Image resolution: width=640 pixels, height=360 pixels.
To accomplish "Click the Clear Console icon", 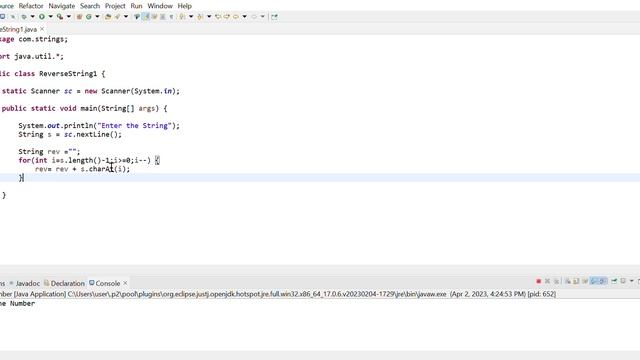I will 568,281.
